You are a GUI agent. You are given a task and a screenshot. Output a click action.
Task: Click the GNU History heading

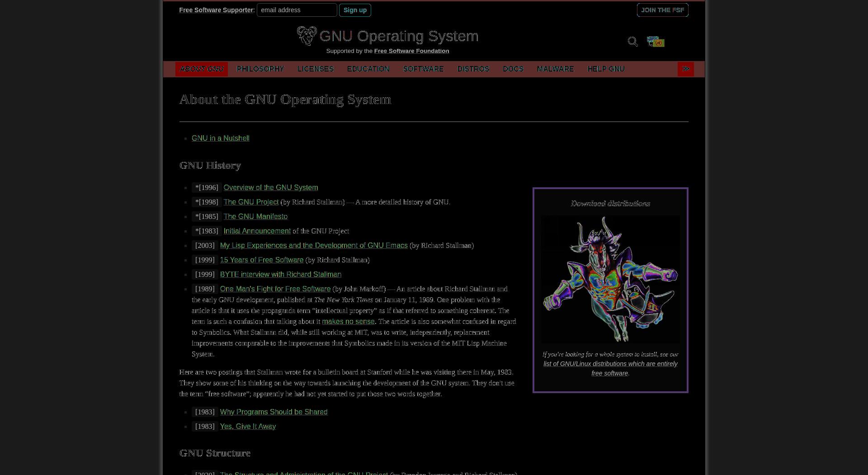tap(210, 166)
